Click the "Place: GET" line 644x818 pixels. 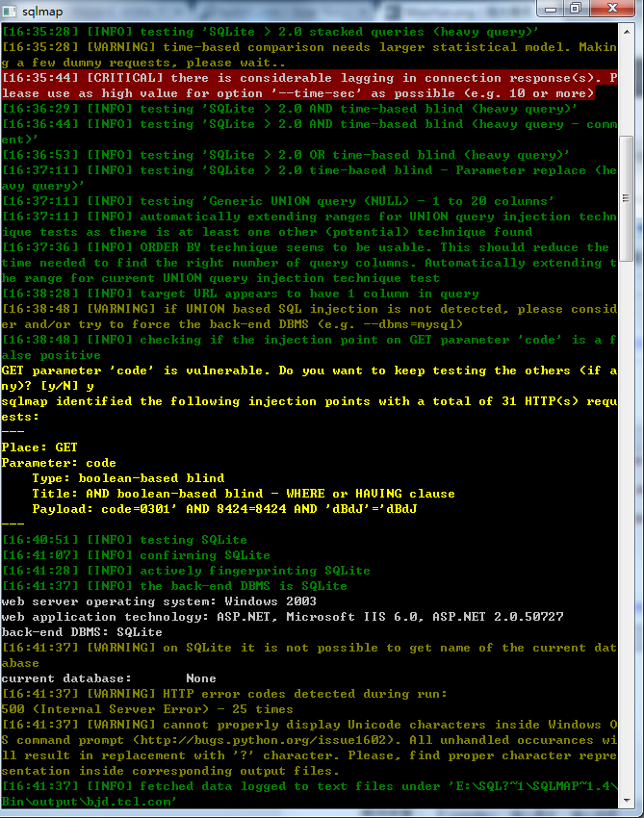pos(39,447)
